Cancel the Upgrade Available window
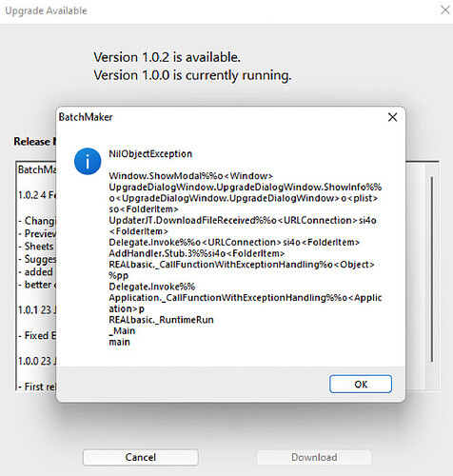 pos(141,457)
